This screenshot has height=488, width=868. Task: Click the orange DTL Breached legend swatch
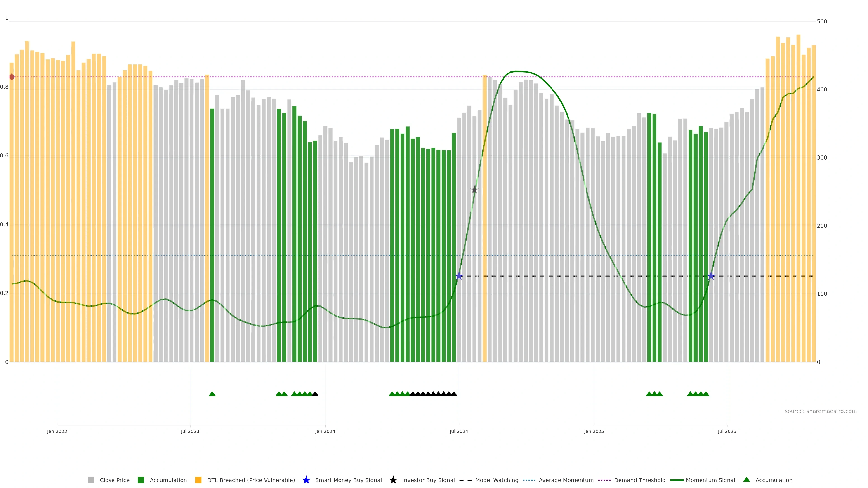(x=198, y=480)
